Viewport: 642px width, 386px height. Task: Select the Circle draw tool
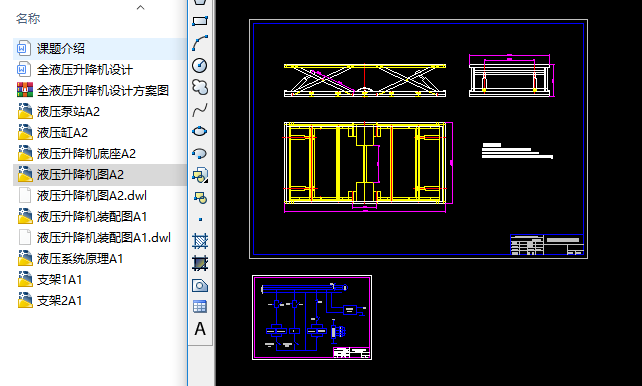tap(200, 65)
